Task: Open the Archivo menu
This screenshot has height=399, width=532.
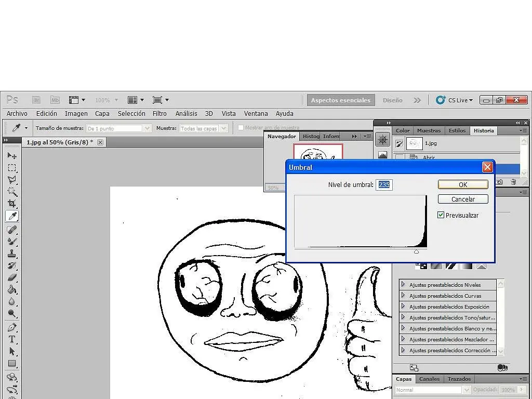Action: pos(17,114)
